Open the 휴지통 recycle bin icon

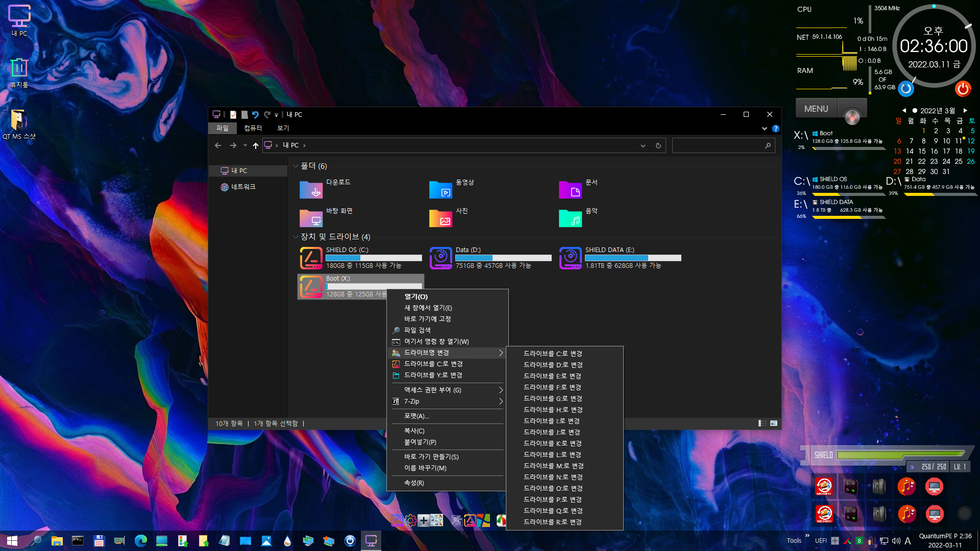pyautogui.click(x=19, y=72)
